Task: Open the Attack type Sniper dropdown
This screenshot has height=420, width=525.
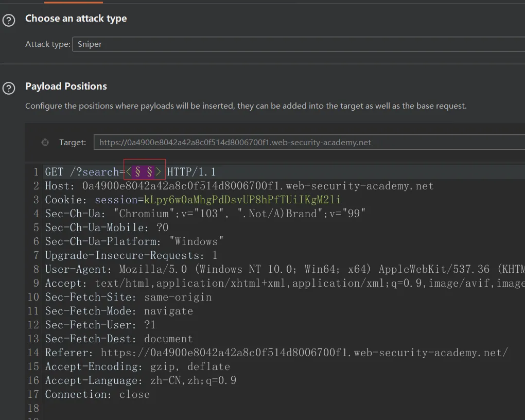Action: pyautogui.click(x=299, y=44)
